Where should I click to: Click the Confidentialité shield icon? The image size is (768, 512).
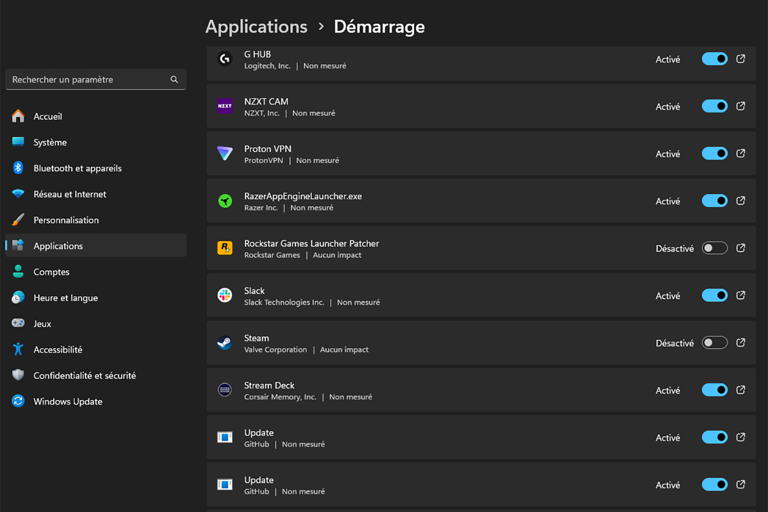click(x=18, y=375)
